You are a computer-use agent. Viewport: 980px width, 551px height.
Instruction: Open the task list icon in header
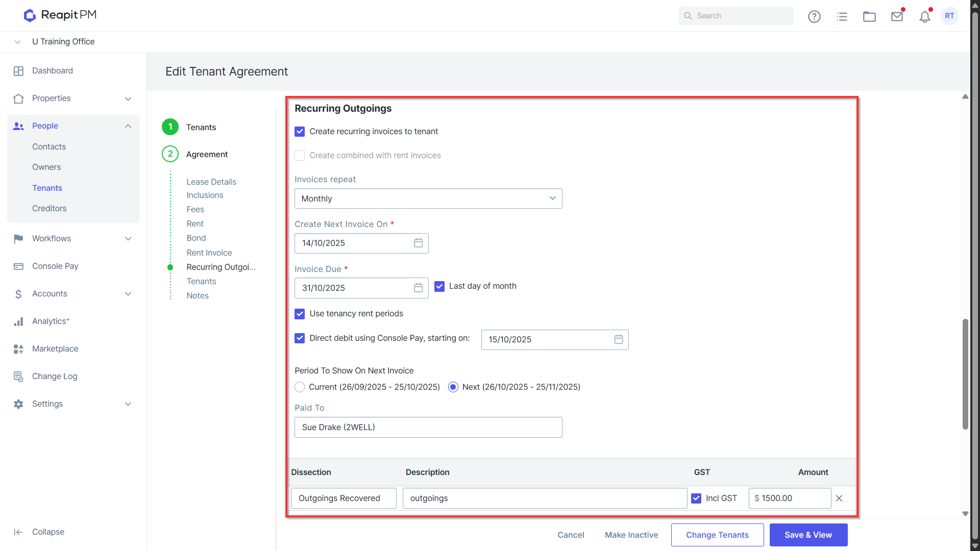[842, 16]
